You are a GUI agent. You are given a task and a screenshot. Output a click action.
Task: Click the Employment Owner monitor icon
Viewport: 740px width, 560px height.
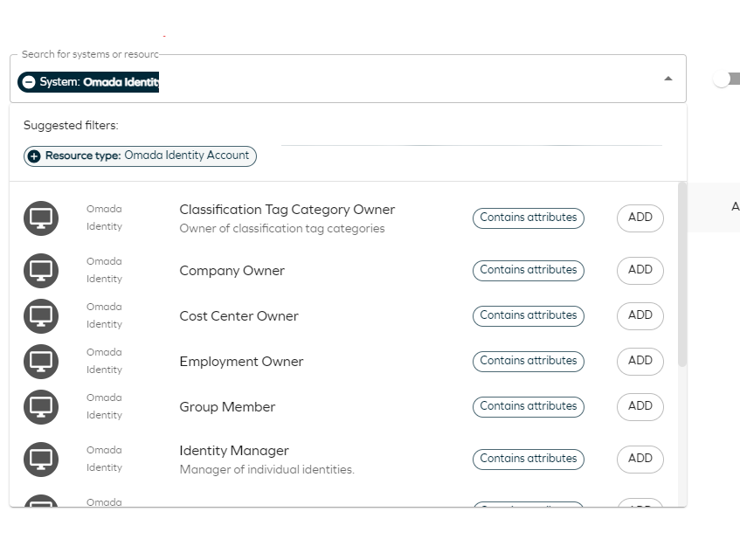coord(41,362)
